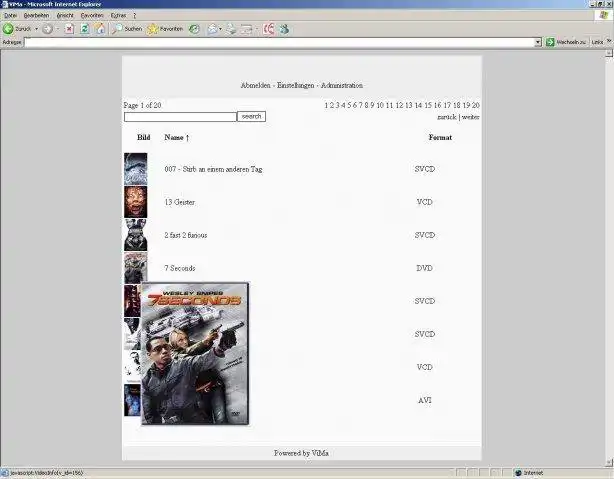
Task: Click the search button
Action: click(251, 116)
